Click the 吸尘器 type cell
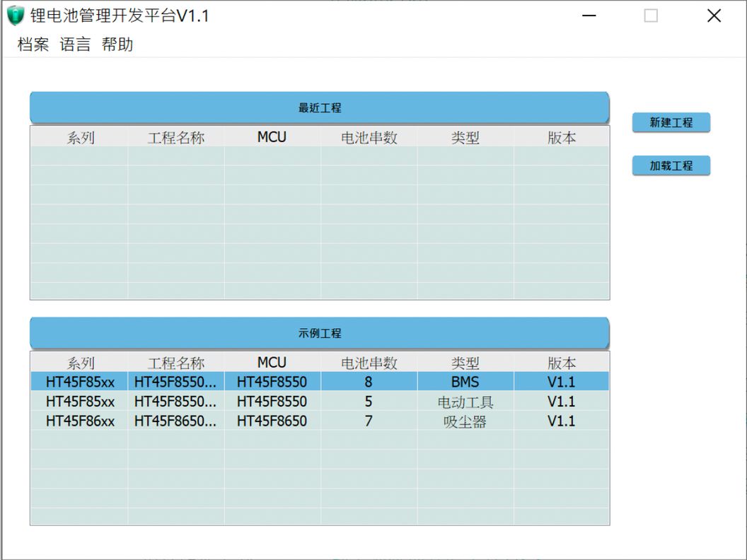This screenshot has width=747, height=560. pyautogui.click(x=465, y=421)
